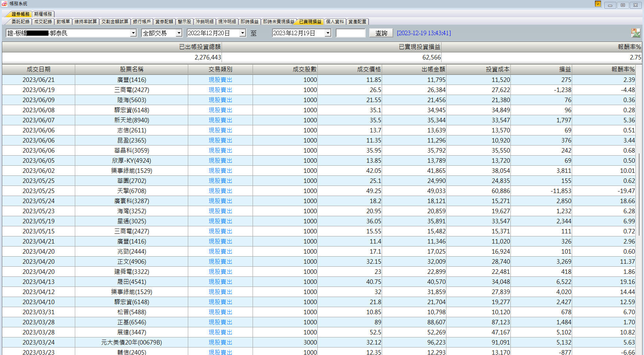
Task: Click 出帳金額 value 34,945 for 驊宏資 06/08
Action: 436,110
